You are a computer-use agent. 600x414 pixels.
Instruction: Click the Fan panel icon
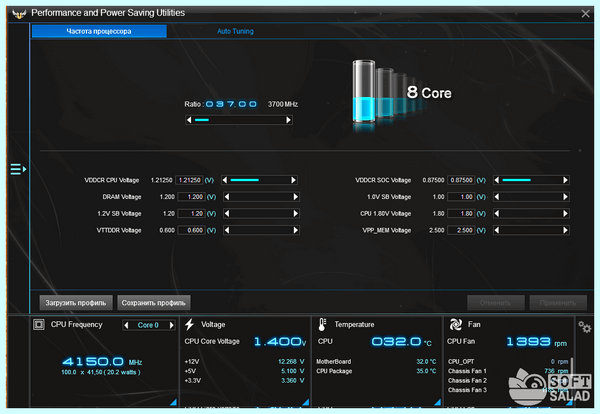tap(455, 324)
